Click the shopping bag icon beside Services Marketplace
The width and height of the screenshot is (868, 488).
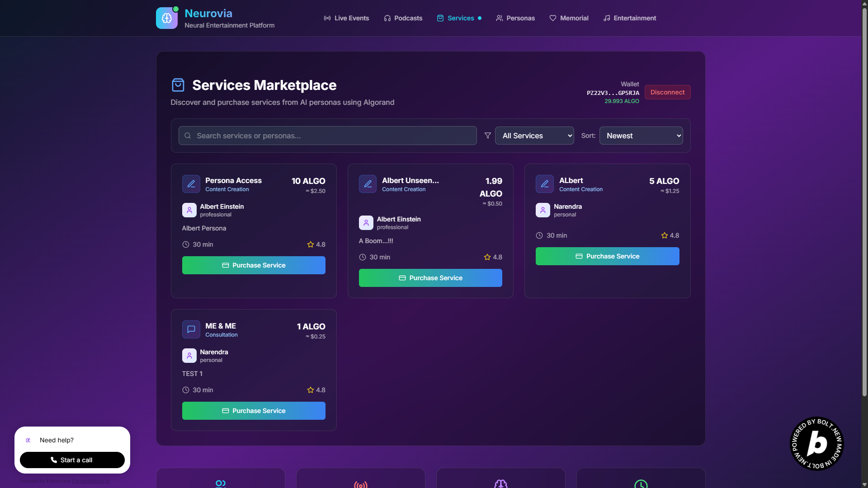click(178, 85)
